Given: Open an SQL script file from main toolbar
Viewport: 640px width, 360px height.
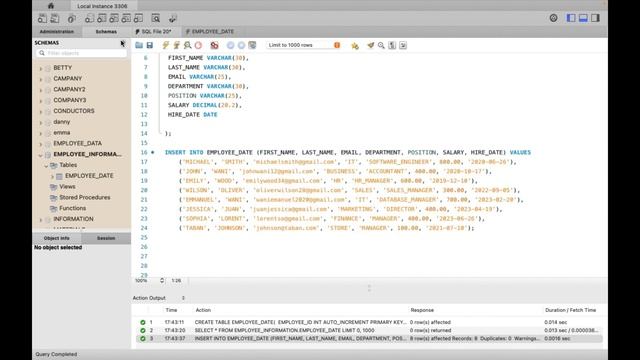Looking at the screenshot, I should click(55, 18).
